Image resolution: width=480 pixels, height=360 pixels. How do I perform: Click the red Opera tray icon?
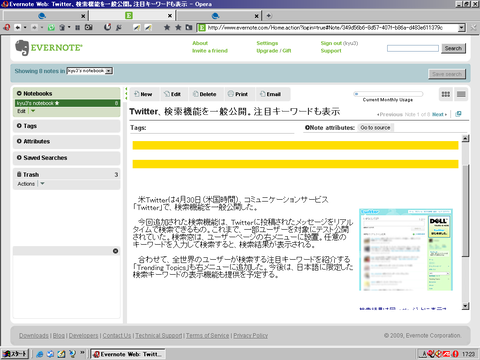click(x=455, y=354)
